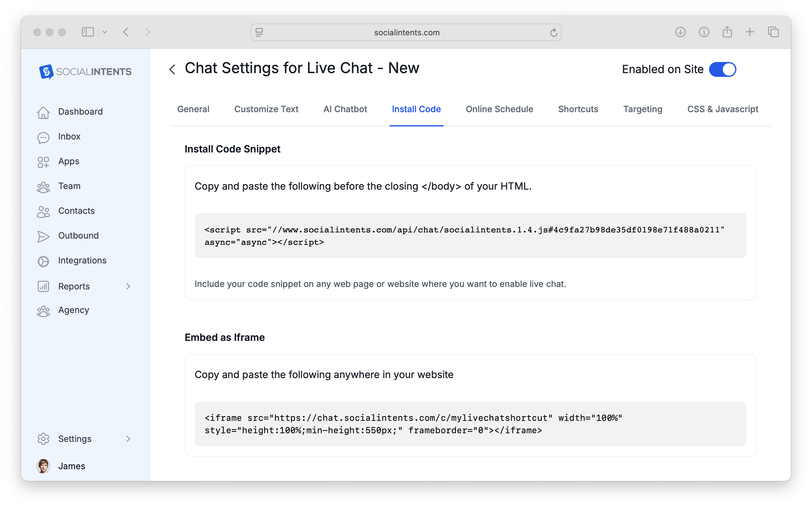The image size is (812, 507).
Task: Switch to the Shortcuts tab
Action: [578, 109]
